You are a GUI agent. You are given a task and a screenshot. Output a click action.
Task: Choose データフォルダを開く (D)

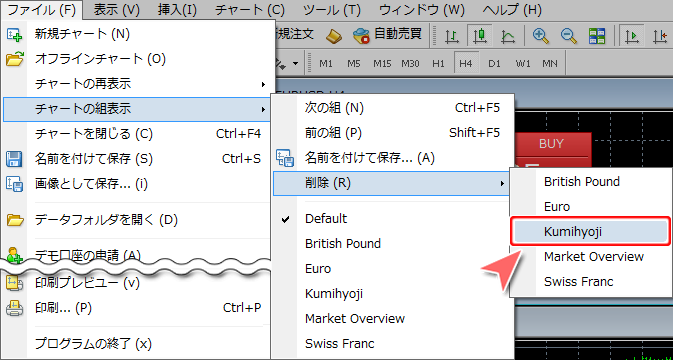click(136, 220)
